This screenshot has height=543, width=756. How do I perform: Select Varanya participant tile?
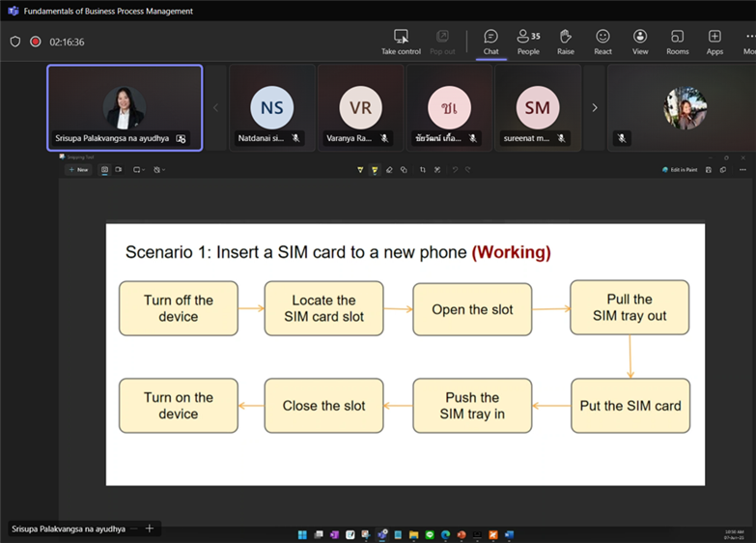[x=360, y=108]
